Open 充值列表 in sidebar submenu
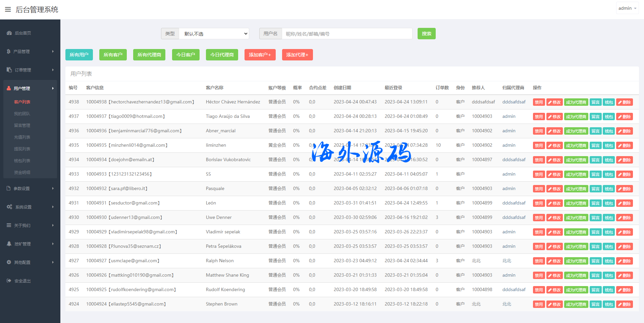 click(22, 137)
